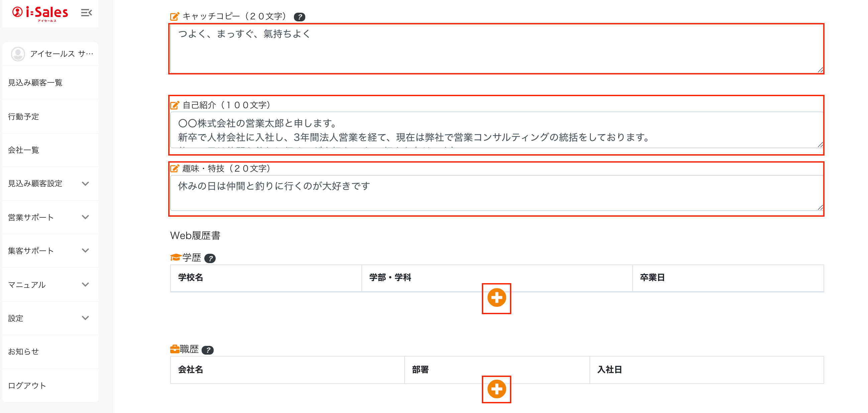The height and width of the screenshot is (413, 868).
Task: Add an education row with plus button
Action: [496, 298]
